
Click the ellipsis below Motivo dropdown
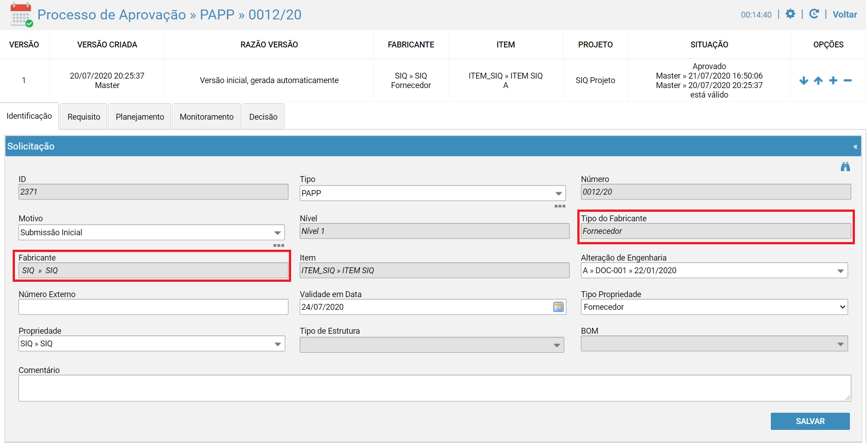pos(278,245)
